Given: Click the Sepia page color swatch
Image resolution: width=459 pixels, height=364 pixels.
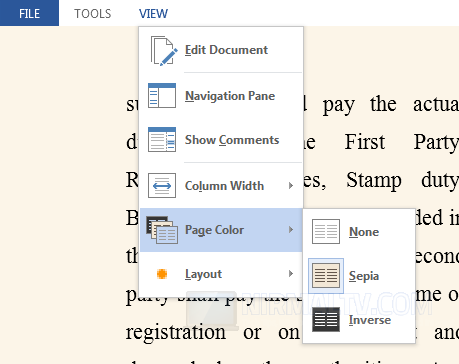Looking at the screenshot, I should 326,275.
